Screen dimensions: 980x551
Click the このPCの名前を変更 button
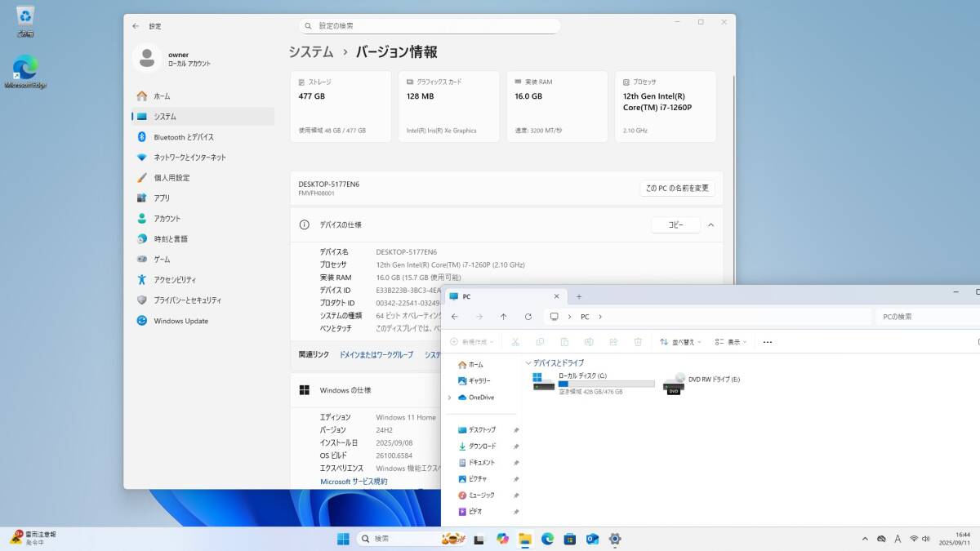tap(676, 188)
